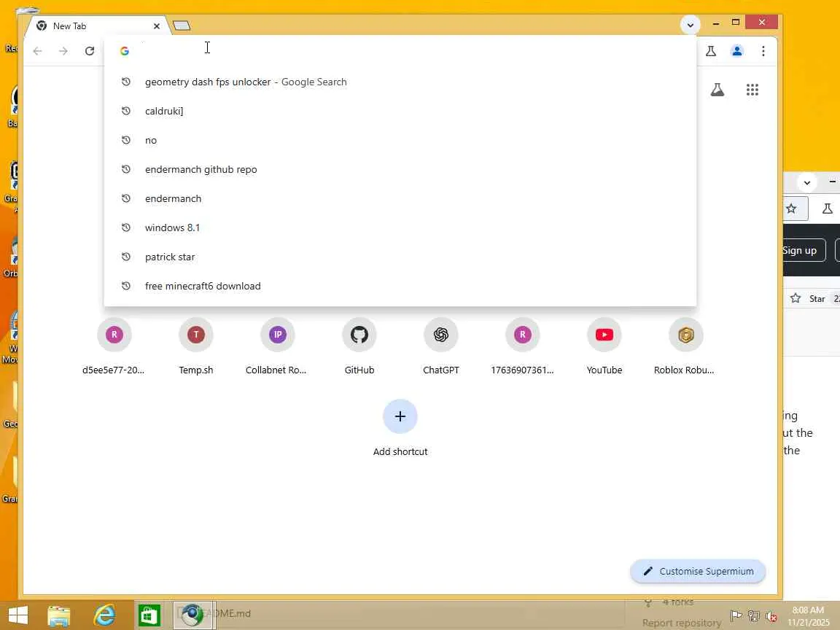Choose the caldruki] suggestion
This screenshot has width=840, height=630.
[400, 111]
